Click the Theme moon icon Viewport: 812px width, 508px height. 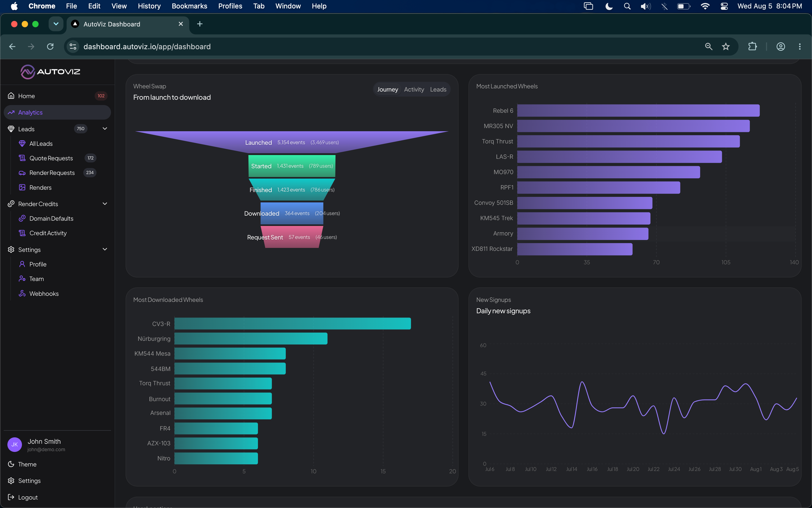click(11, 464)
